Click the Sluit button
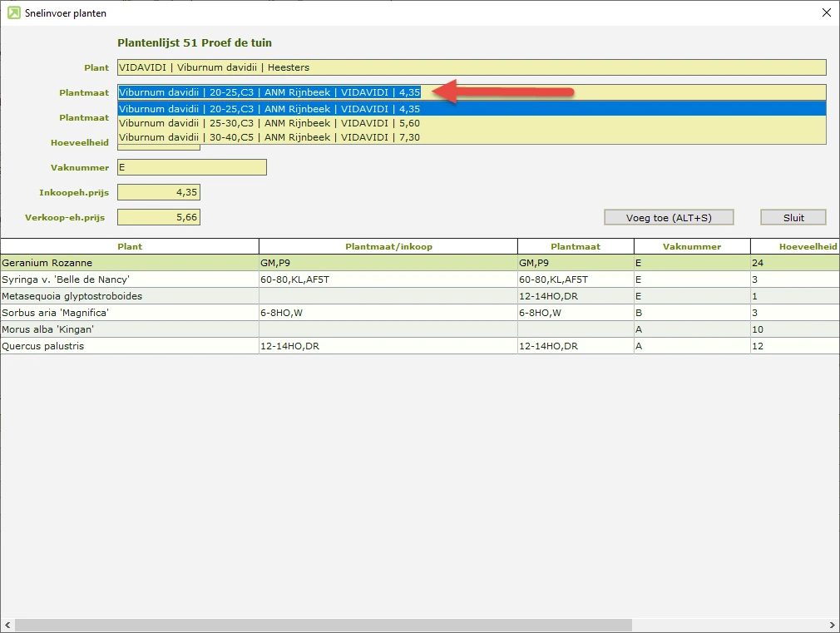 pyautogui.click(x=793, y=217)
